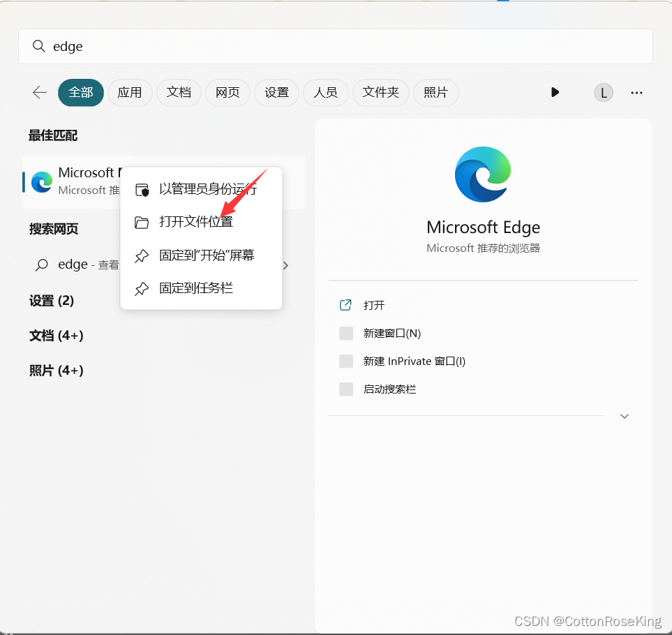The width and height of the screenshot is (672, 635).
Task: Expand the edge web result chevron
Action: (x=286, y=266)
